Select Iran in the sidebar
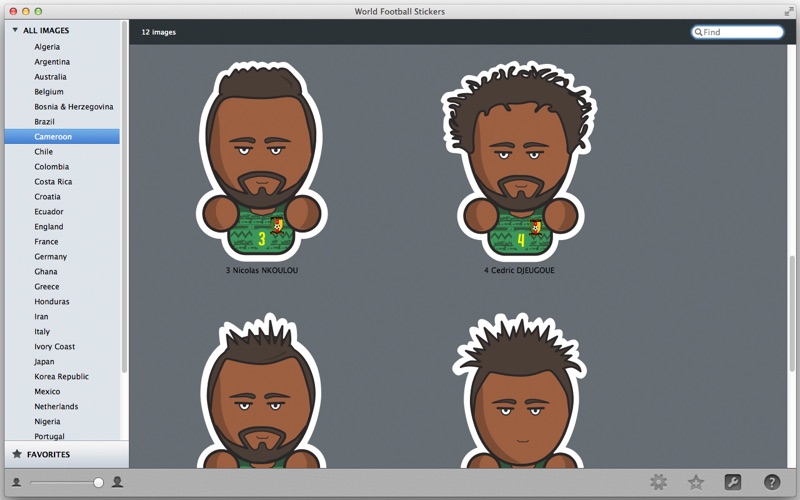The image size is (800, 500). coord(41,316)
